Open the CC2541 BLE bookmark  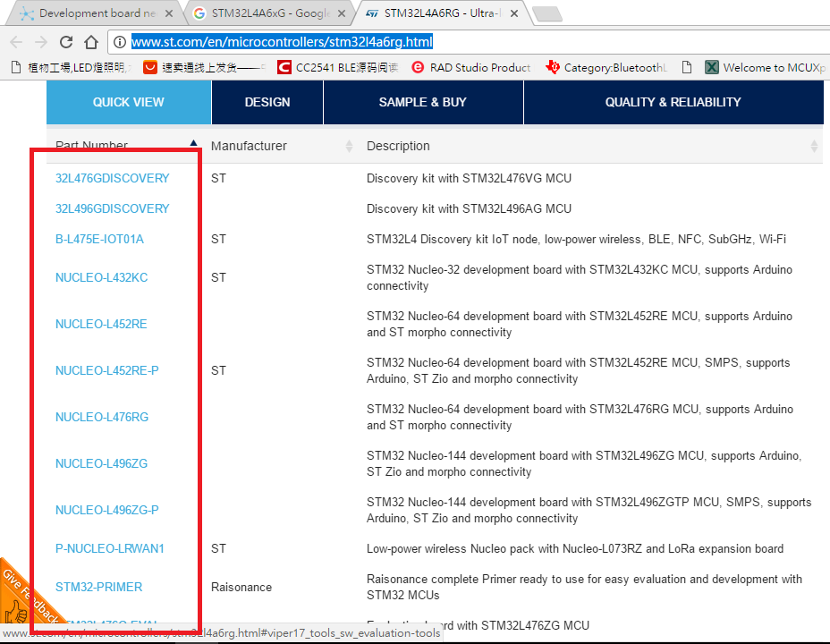click(338, 68)
